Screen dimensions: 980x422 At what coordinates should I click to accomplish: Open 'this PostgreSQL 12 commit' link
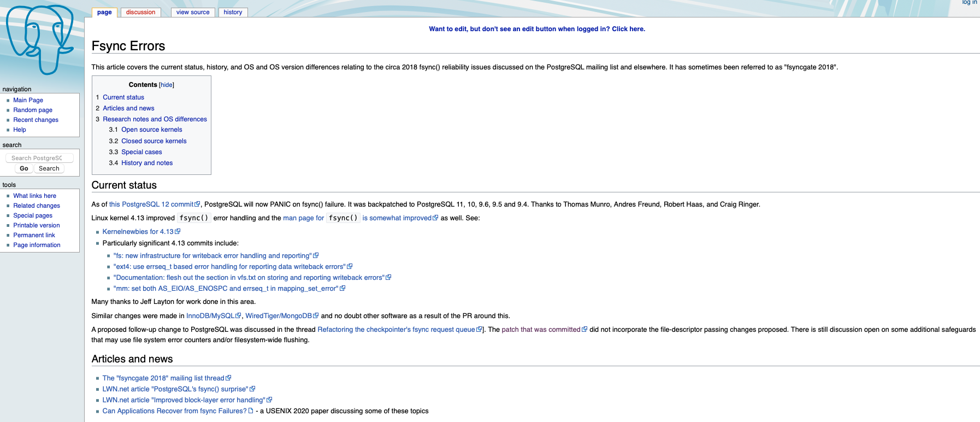pos(151,204)
